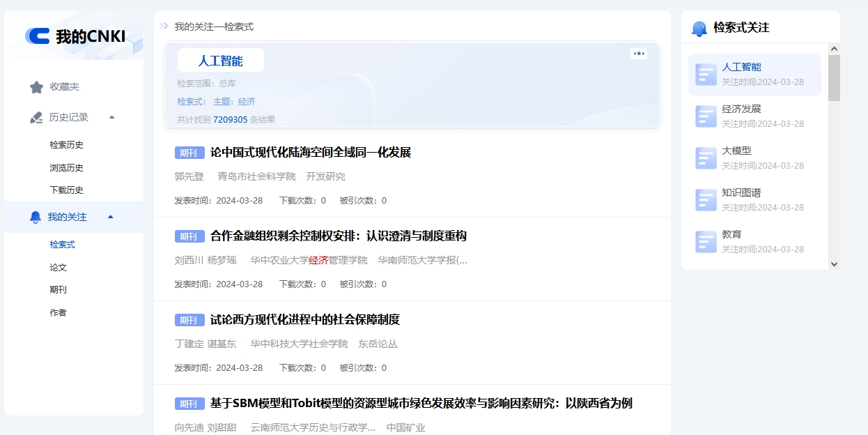This screenshot has height=435, width=868.
Task: Collapse the 我的关注 section arrow
Action: click(x=110, y=217)
